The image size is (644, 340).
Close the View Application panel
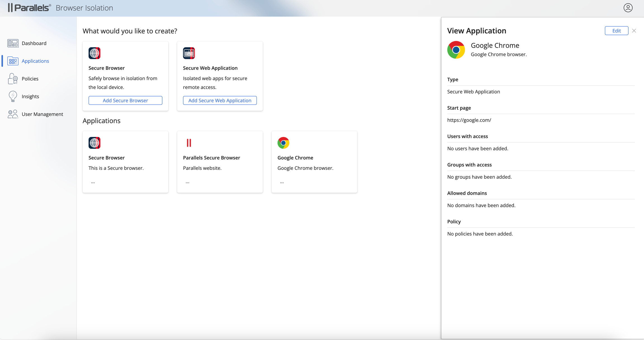coord(634,31)
